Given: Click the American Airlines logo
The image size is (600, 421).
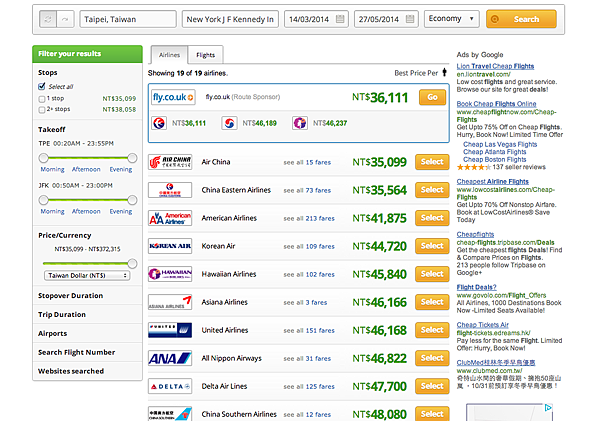Looking at the screenshot, I should [x=170, y=218].
